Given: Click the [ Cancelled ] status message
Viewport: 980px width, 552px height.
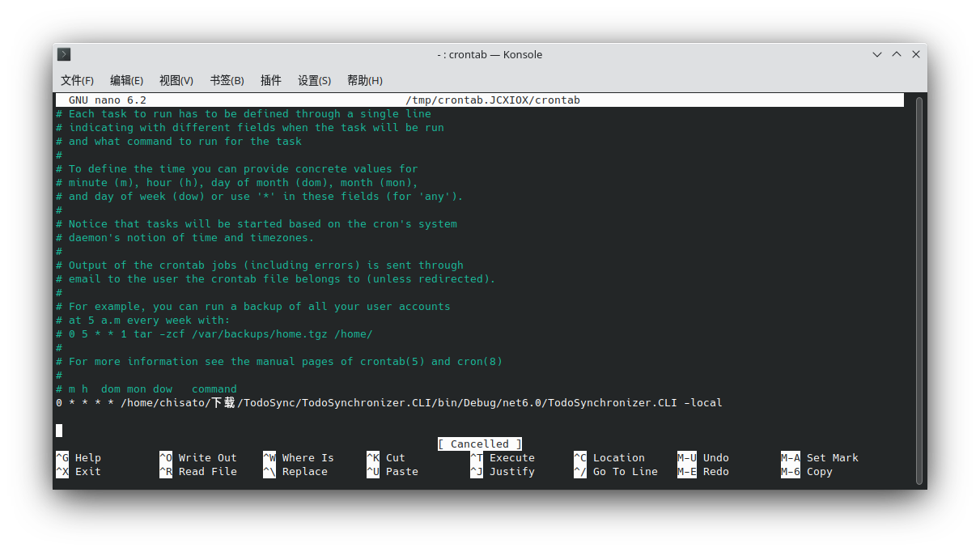Looking at the screenshot, I should 480,444.
